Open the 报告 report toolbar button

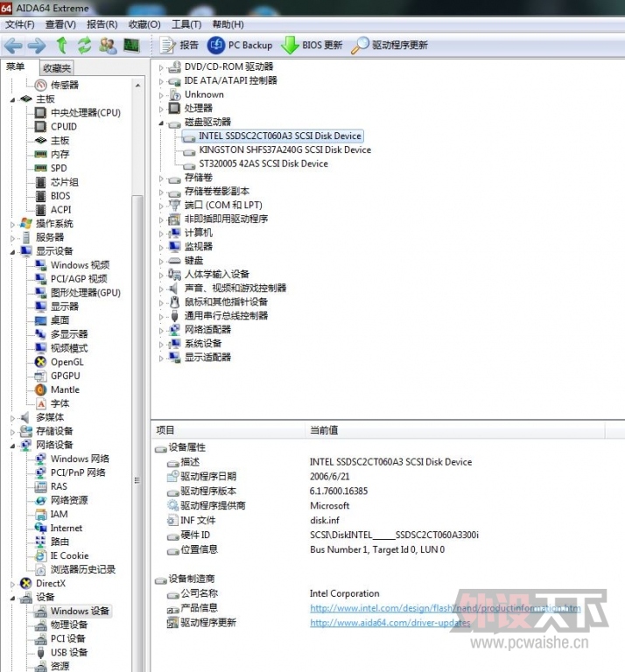179,45
